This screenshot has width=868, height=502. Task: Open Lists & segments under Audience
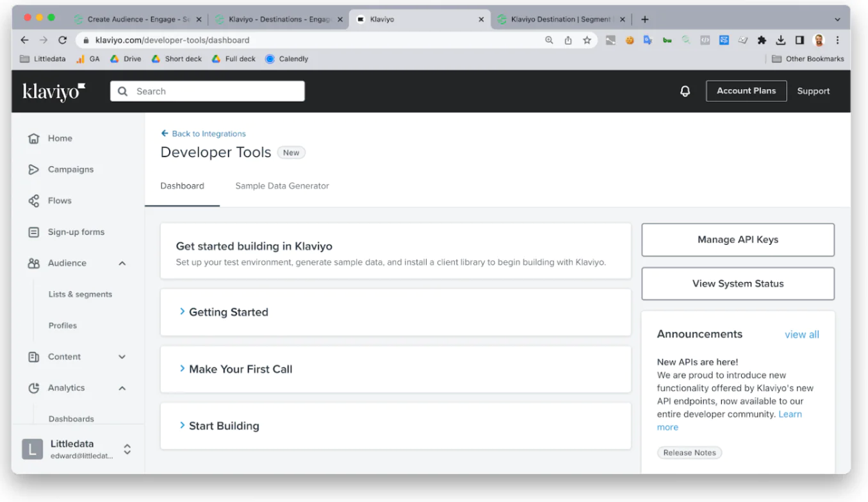coord(80,294)
